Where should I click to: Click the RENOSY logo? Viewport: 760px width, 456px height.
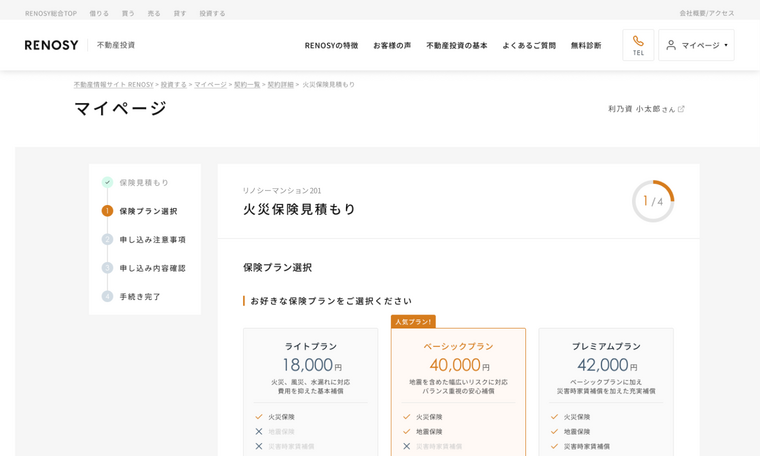coord(51,45)
